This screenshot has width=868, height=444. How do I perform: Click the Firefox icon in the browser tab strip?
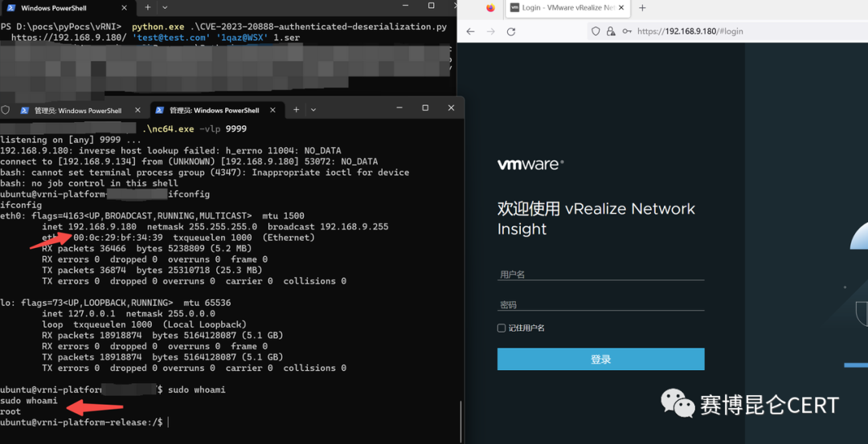click(490, 8)
